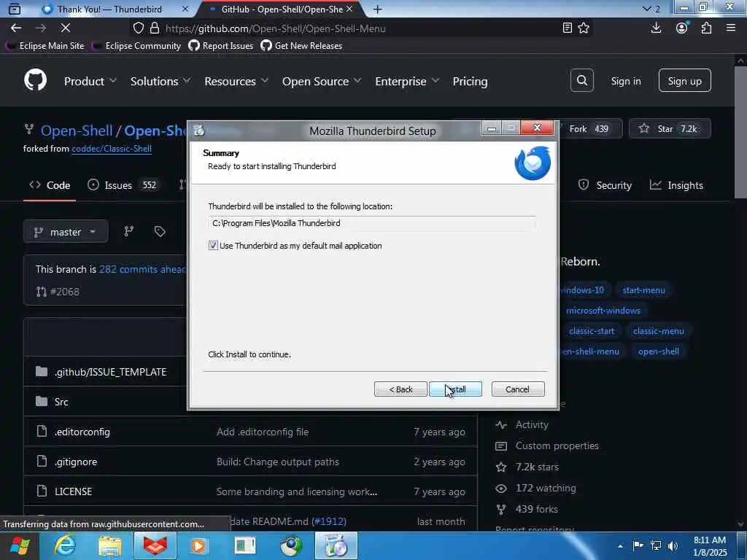This screenshot has height=560, width=747.
Task: Open Windows Start menu orb
Action: [19, 545]
